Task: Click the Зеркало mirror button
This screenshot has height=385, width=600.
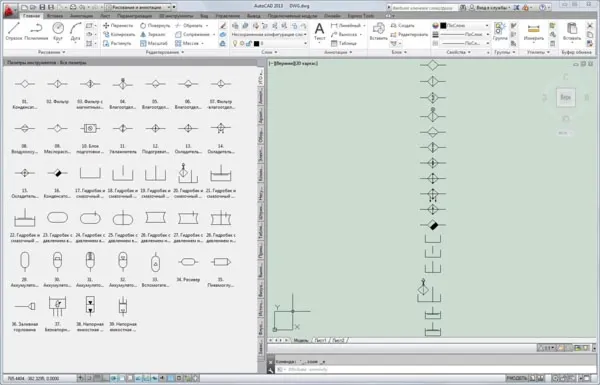Action: click(x=152, y=34)
